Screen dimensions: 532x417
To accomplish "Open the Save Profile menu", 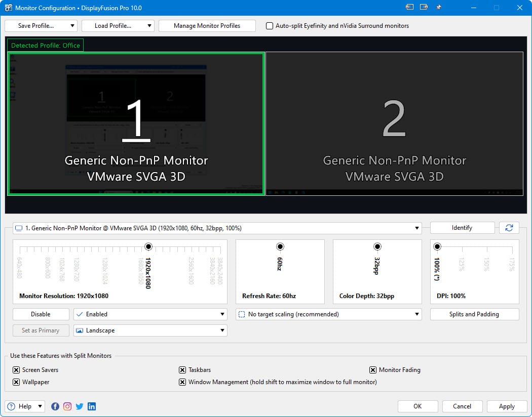I will tap(41, 26).
